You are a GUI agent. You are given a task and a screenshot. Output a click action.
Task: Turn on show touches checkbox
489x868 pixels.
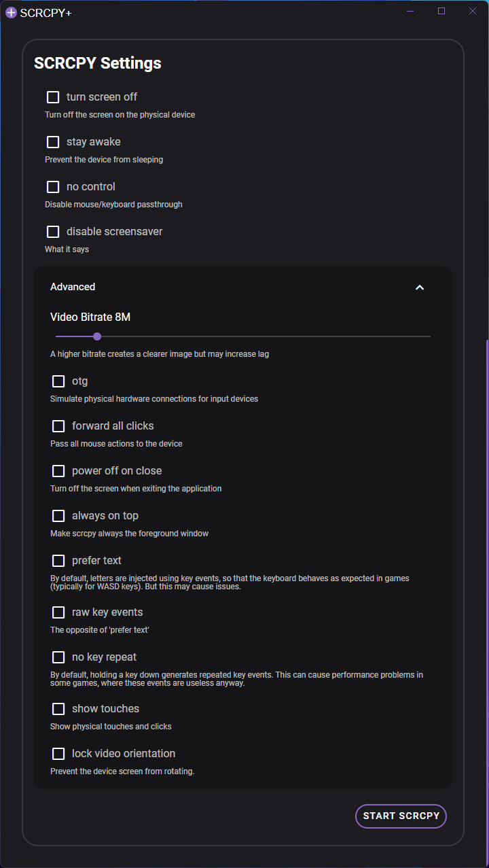click(x=58, y=709)
